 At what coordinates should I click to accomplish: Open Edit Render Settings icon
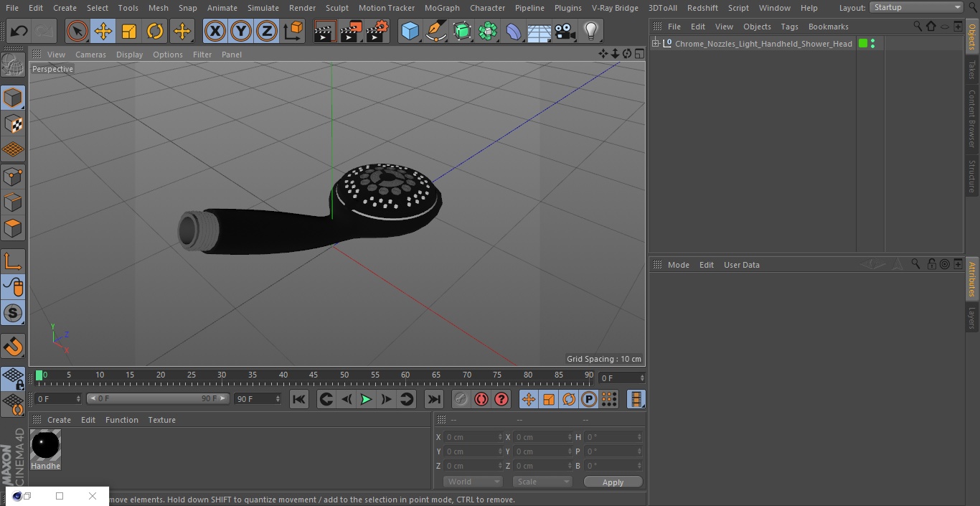click(x=377, y=31)
